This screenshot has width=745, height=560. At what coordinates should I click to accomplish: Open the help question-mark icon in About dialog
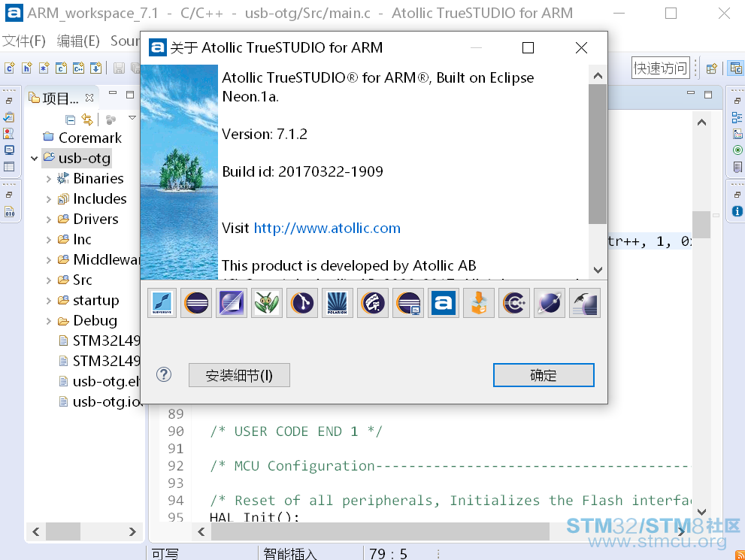164,375
